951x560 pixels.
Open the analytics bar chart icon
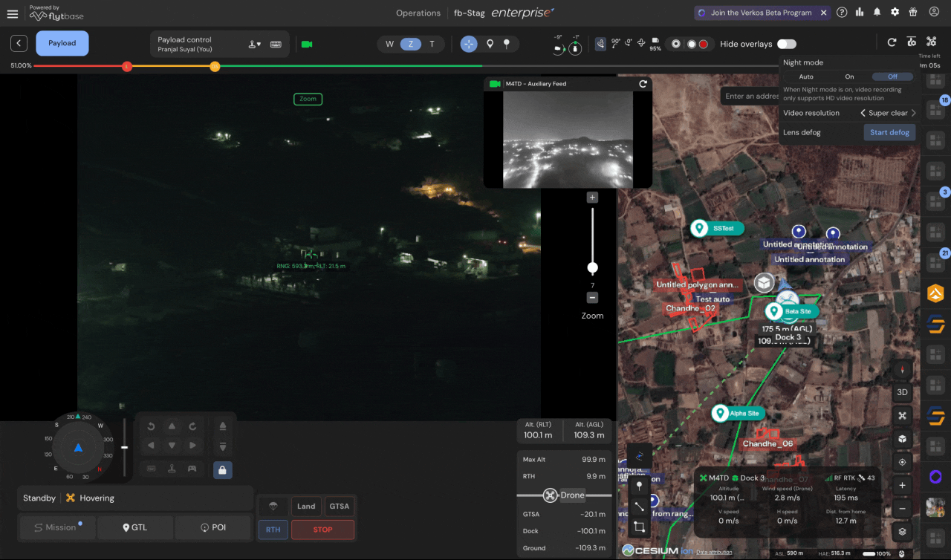860,13
